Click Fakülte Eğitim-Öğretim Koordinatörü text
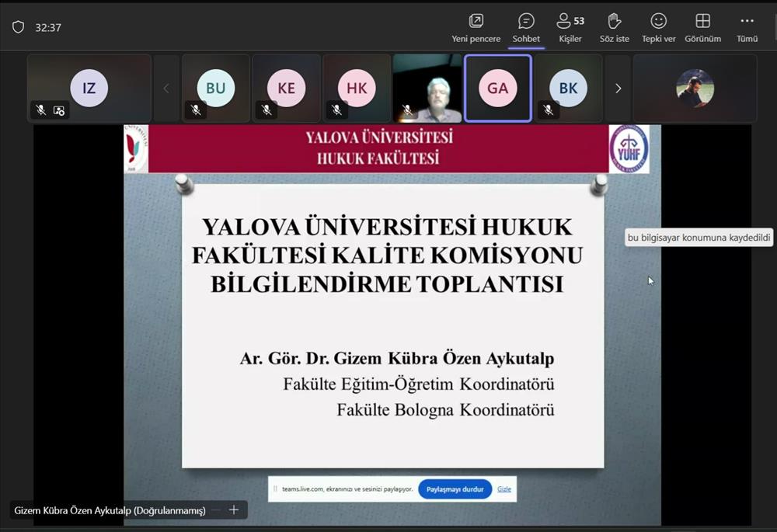This screenshot has width=777, height=532. tap(419, 384)
